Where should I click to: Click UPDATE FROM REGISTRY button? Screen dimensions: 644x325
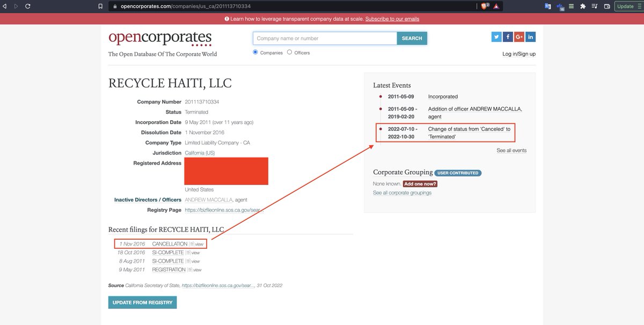point(142,302)
